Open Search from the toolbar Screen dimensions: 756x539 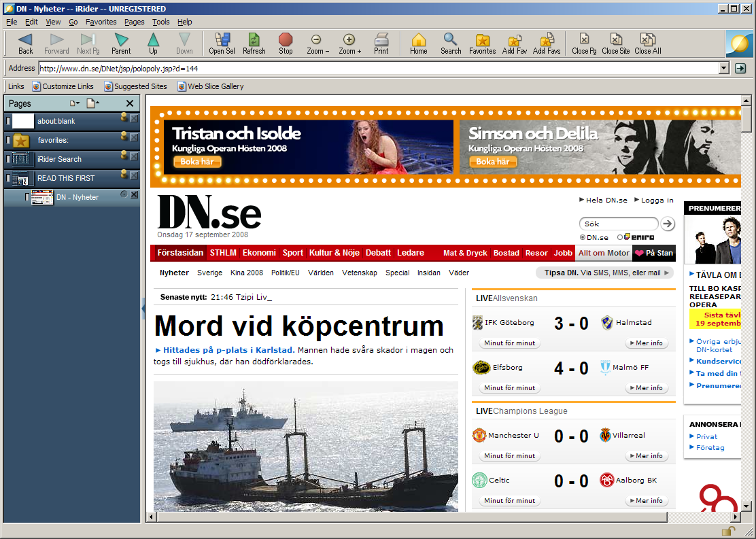click(x=450, y=39)
